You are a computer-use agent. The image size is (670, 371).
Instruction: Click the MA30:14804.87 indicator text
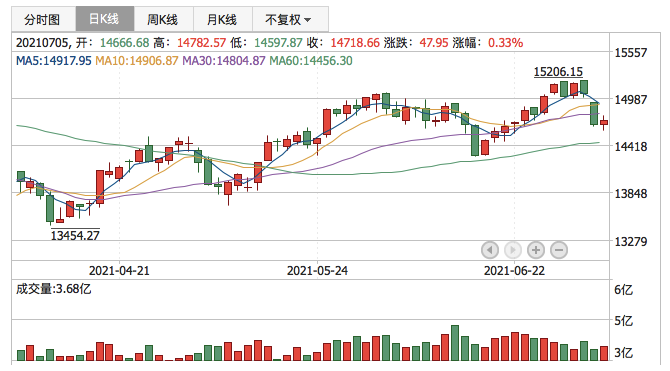point(224,61)
